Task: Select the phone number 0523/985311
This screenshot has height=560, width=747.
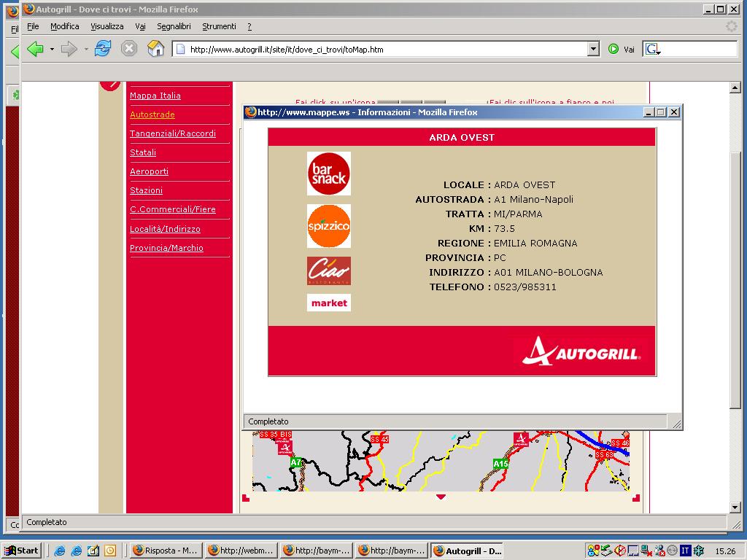Action: tap(525, 287)
